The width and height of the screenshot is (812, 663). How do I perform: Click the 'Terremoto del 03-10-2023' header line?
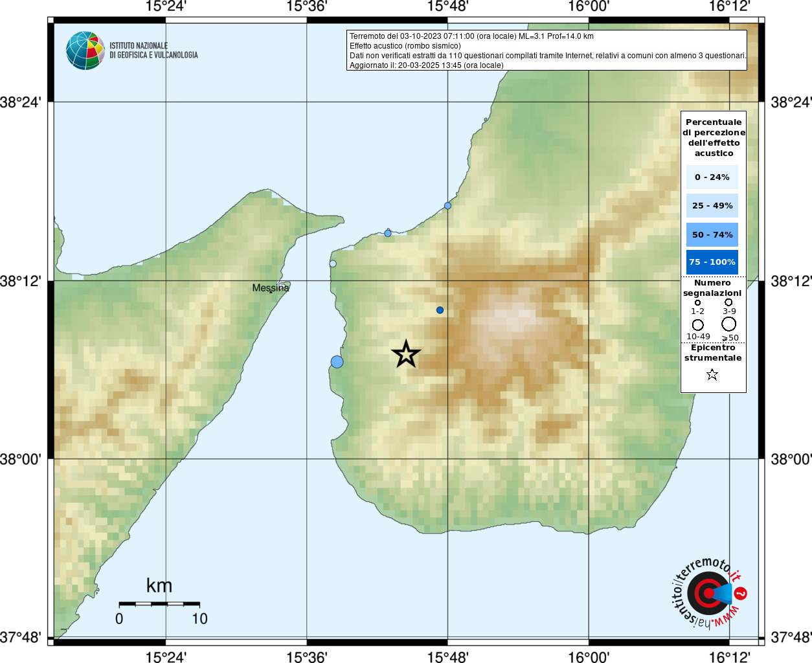(x=471, y=36)
